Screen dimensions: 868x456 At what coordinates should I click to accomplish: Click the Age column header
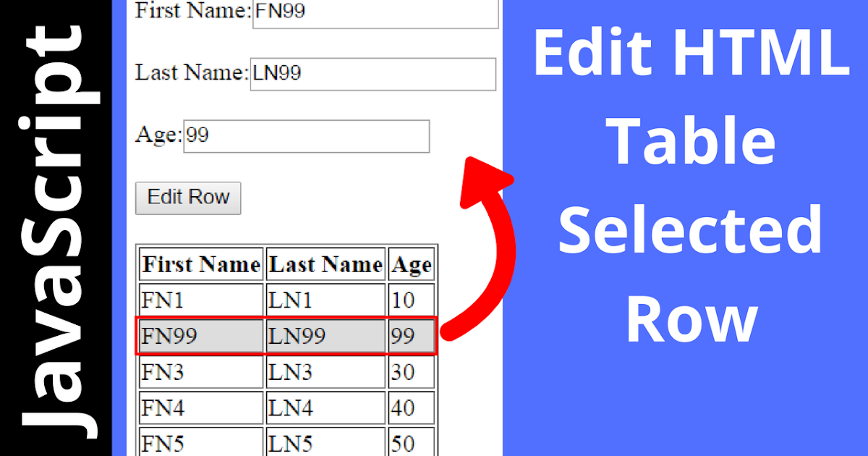[411, 263]
